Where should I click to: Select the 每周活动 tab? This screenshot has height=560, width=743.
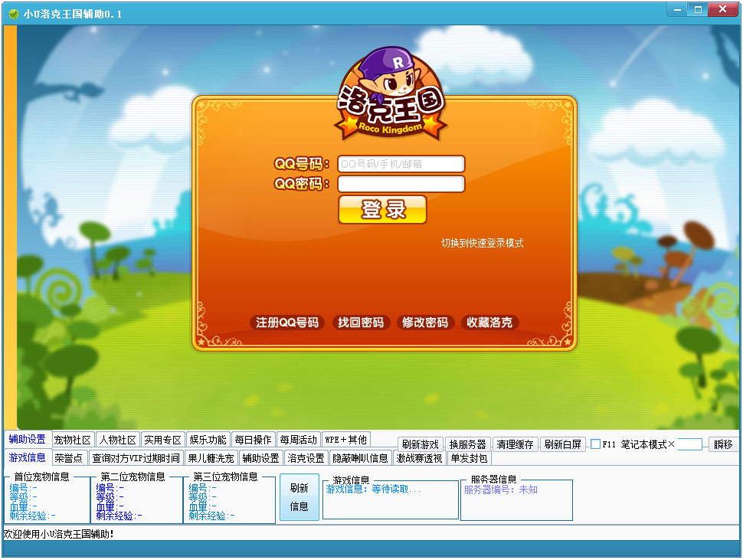(x=299, y=440)
